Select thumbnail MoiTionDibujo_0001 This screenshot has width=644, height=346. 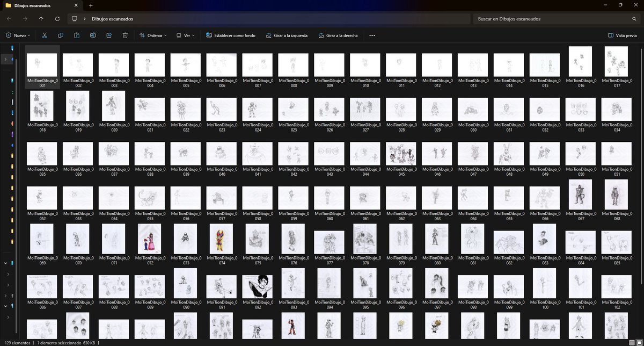click(42, 64)
